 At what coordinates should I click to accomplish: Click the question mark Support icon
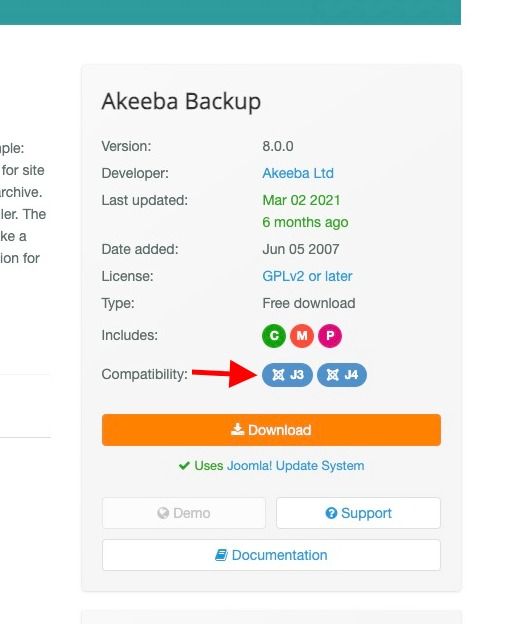point(331,513)
